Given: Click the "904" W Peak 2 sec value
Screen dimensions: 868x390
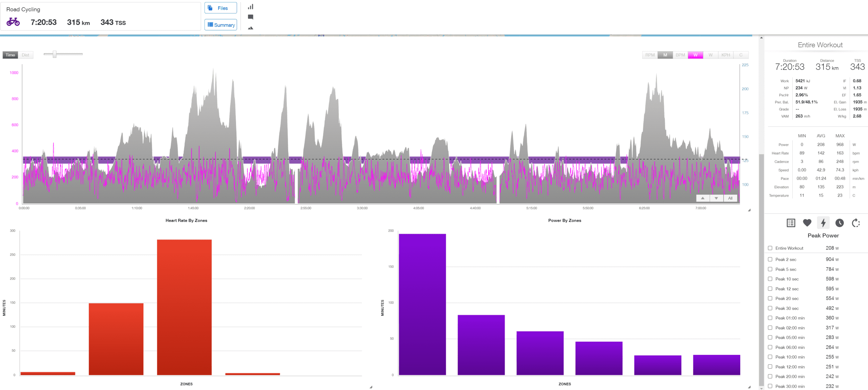Looking at the screenshot, I should pyautogui.click(x=830, y=259).
